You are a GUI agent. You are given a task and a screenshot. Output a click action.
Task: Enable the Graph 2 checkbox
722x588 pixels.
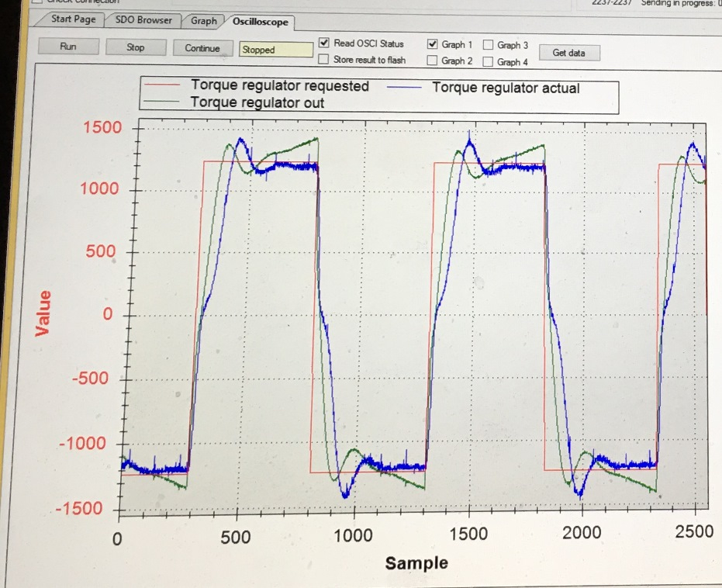pyautogui.click(x=433, y=61)
